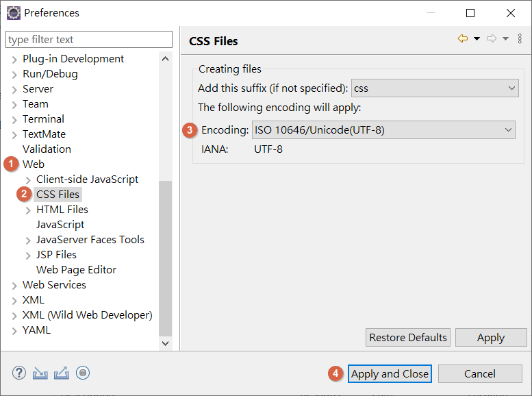Click the IANA value UTF-8 text
This screenshot has width=532, height=396.
[x=268, y=149]
